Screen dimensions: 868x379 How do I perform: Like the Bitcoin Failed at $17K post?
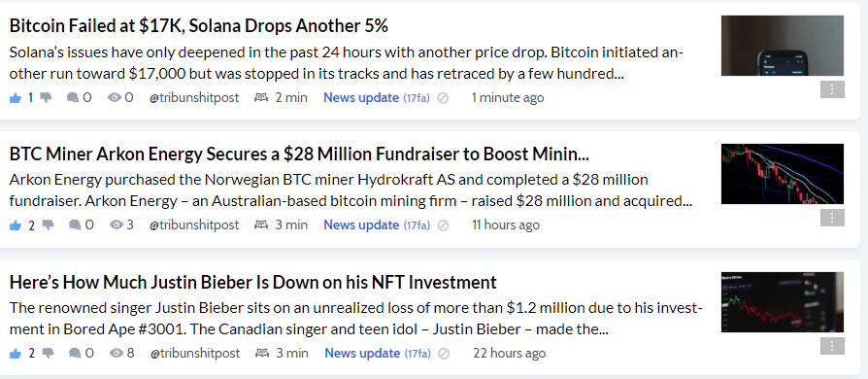16,98
